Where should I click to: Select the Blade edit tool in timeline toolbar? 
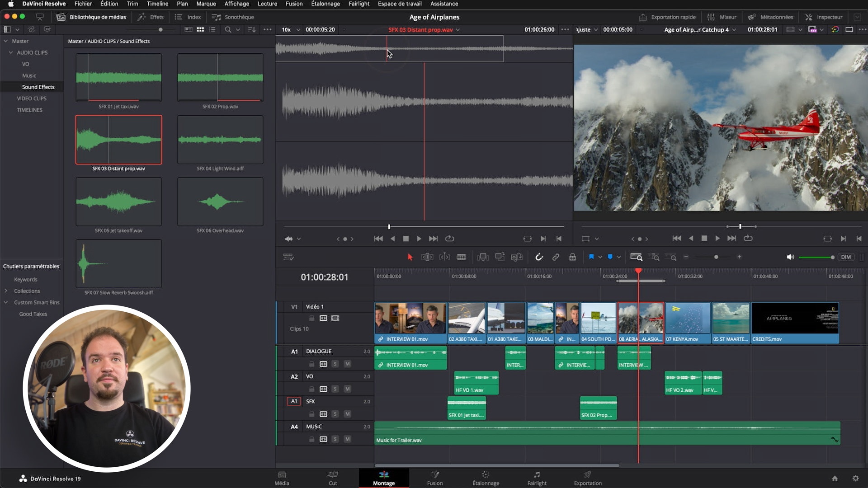(461, 257)
